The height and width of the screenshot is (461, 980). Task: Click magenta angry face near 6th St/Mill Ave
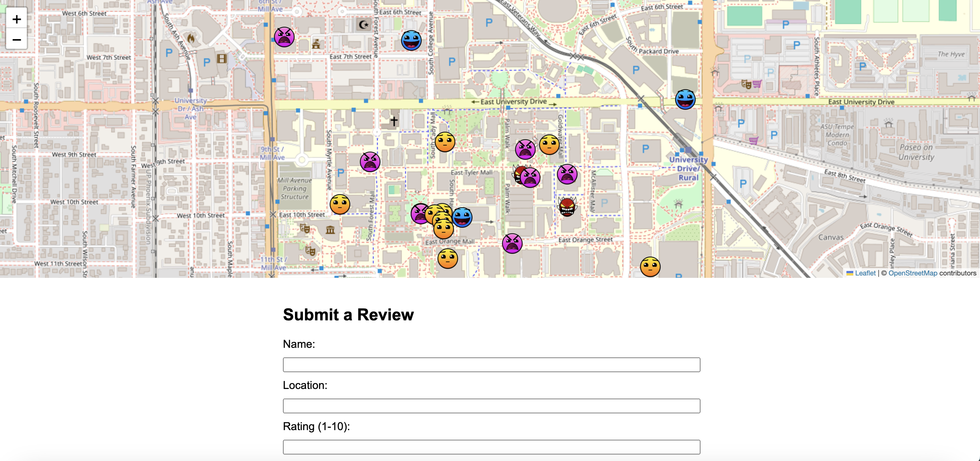tap(284, 37)
